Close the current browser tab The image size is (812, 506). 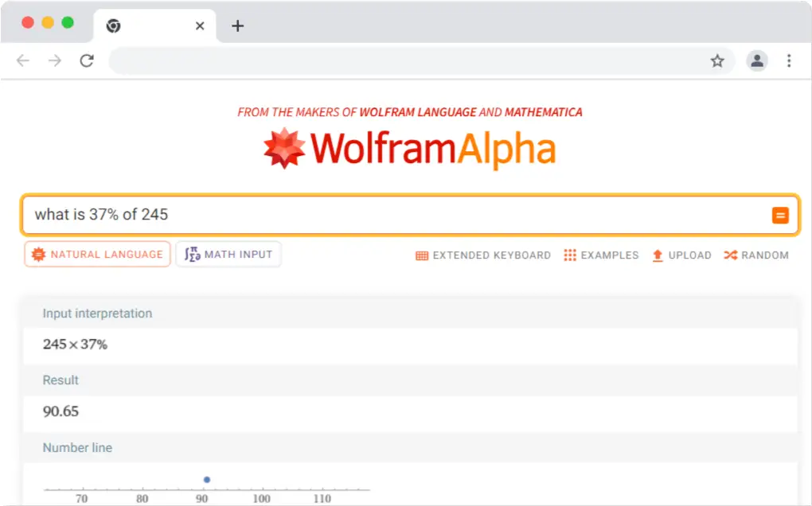pyautogui.click(x=200, y=26)
